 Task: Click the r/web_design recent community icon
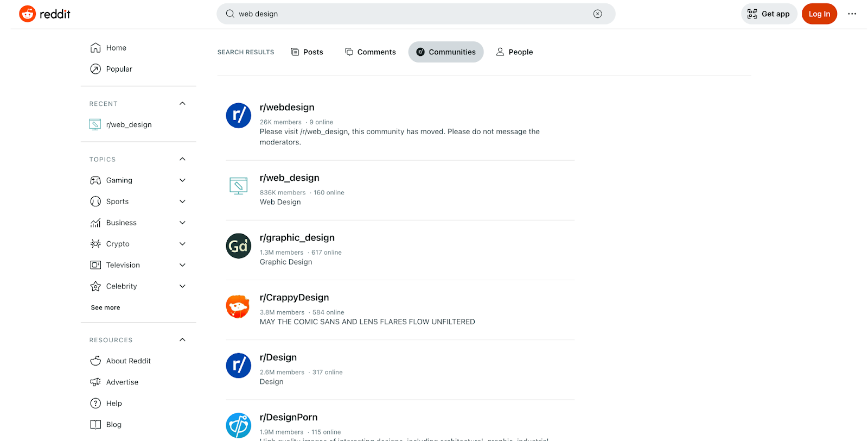tap(95, 124)
